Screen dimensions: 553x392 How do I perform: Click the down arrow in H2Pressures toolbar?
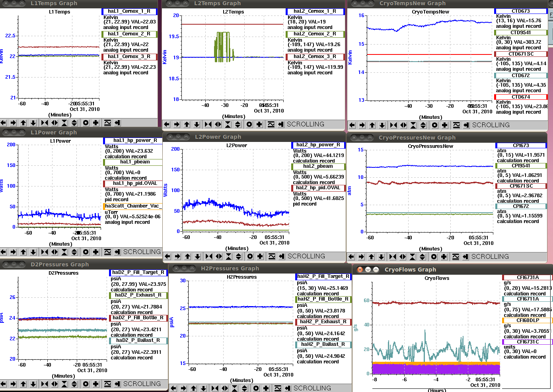pos(204,388)
